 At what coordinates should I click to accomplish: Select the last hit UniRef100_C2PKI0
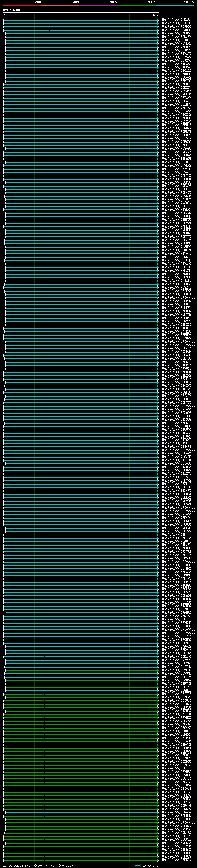click(176, 860)
